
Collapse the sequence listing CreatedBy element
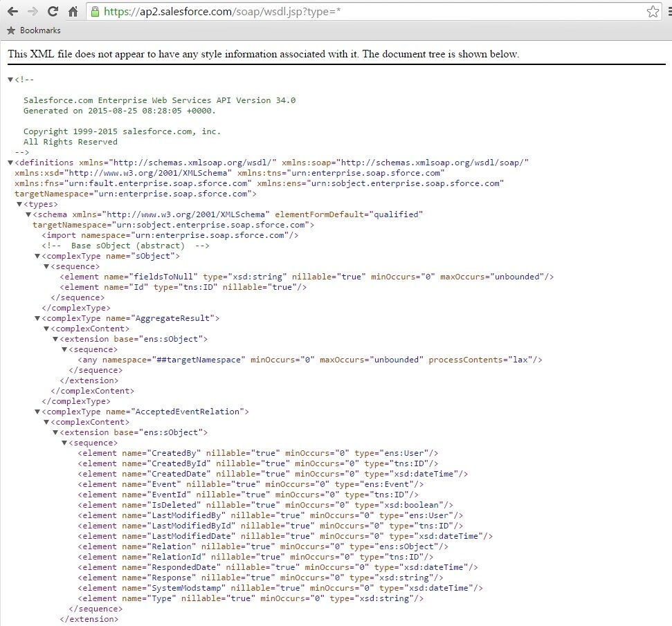pos(64,443)
